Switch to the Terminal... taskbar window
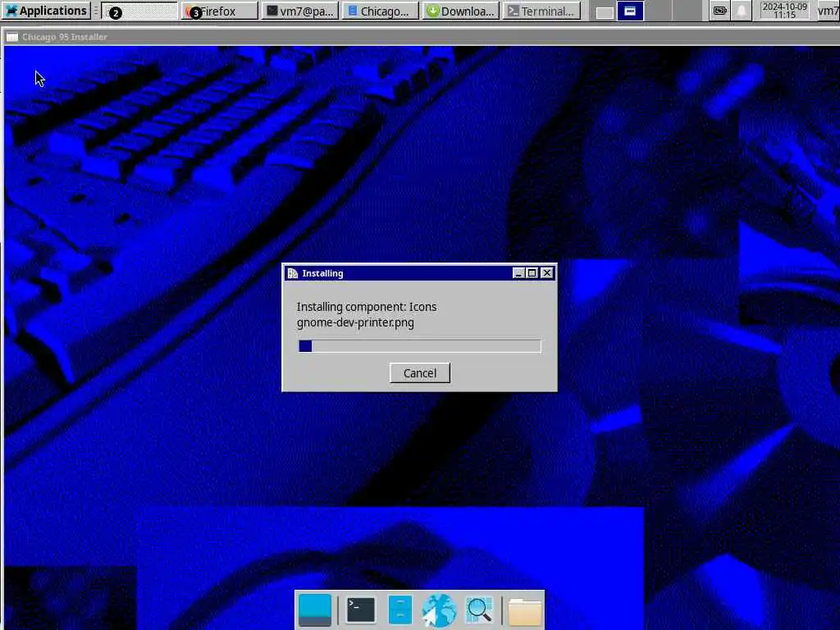Viewport: 840px width, 630px height. (541, 11)
